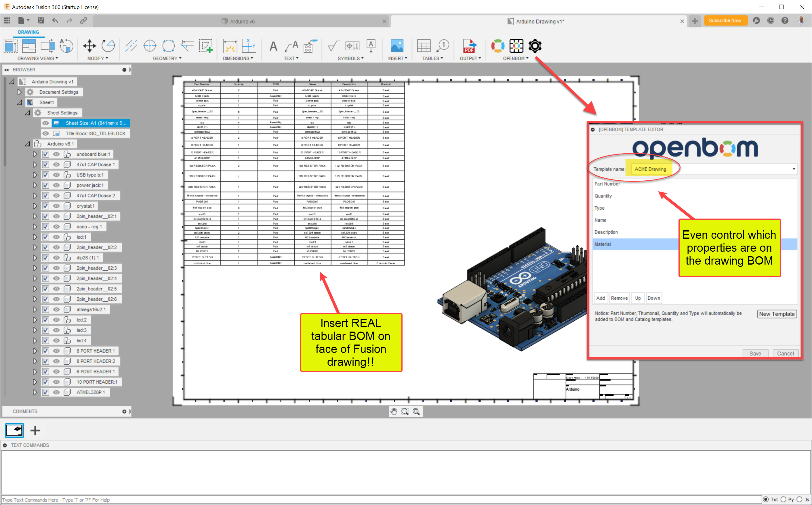Open the DRAWING VIEWS menu
This screenshot has height=505, width=812.
point(37,58)
